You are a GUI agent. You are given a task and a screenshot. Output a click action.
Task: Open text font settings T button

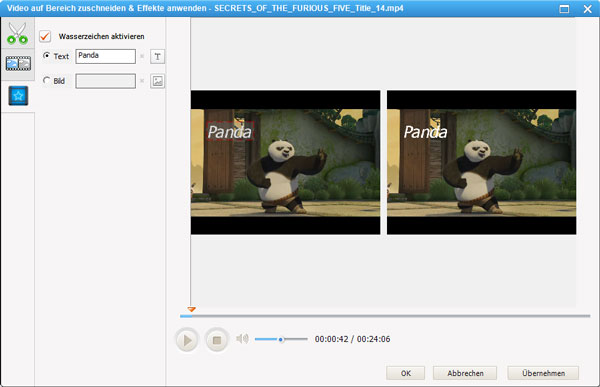coord(157,57)
